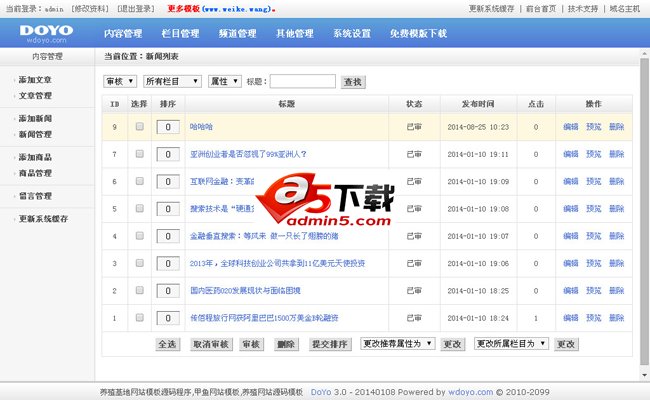
Task: Select 新闻管理 in the sidebar
Action: (x=35, y=134)
